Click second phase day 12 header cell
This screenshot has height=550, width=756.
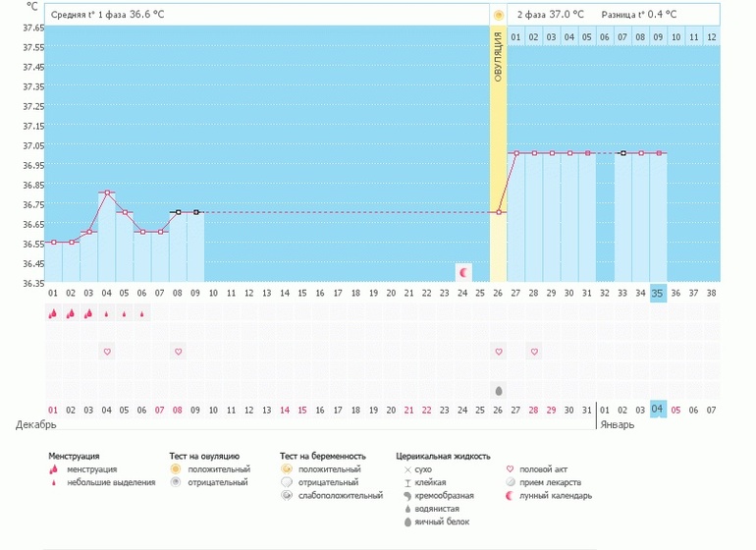pos(712,36)
